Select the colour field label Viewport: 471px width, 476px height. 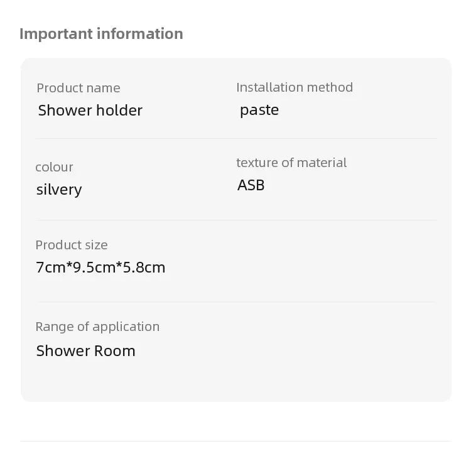pos(55,167)
